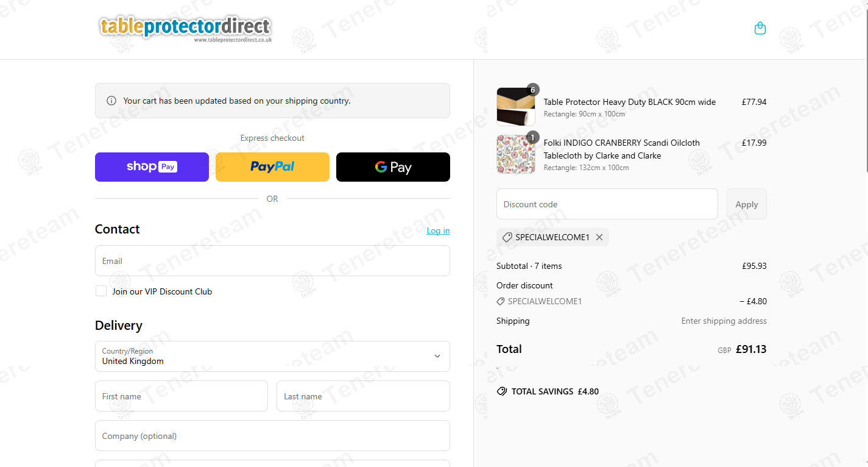Screen dimensions: 868x467
Task: Open the black Table Protector thumbnail
Action: (516, 107)
